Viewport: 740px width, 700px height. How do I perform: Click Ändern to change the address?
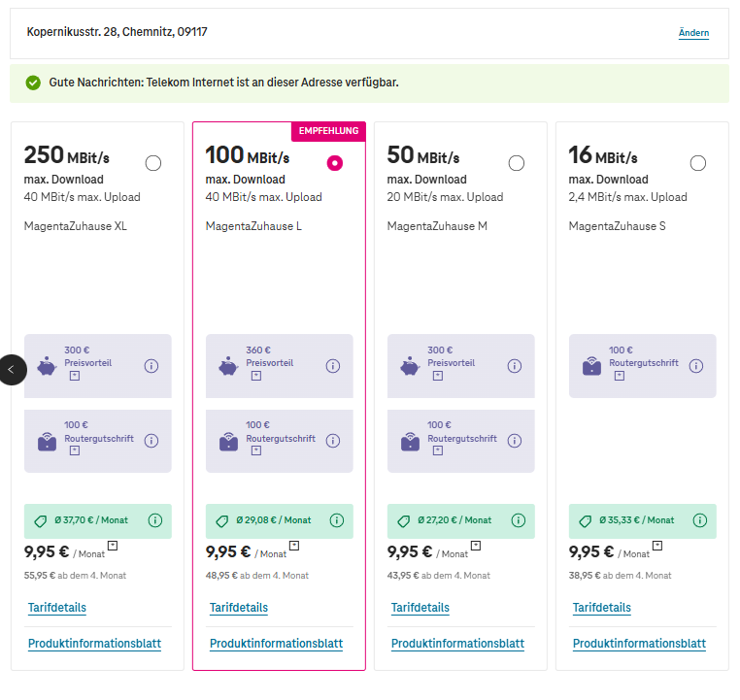point(693,33)
